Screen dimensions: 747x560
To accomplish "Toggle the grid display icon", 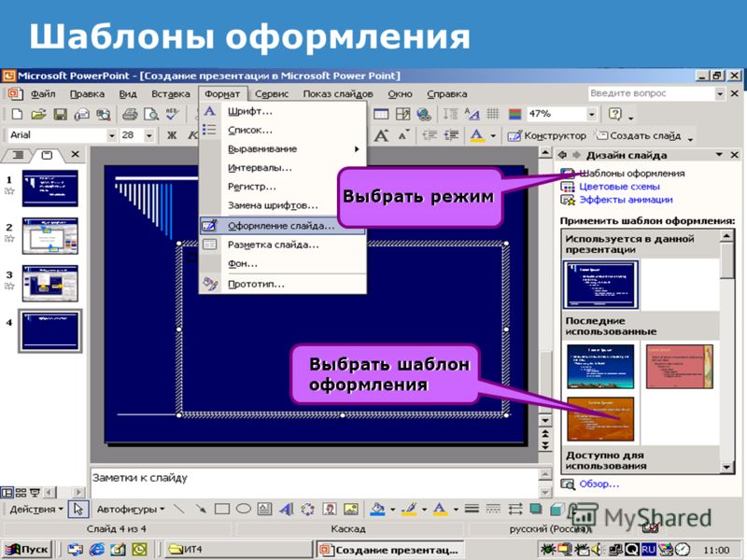I will (x=493, y=114).
